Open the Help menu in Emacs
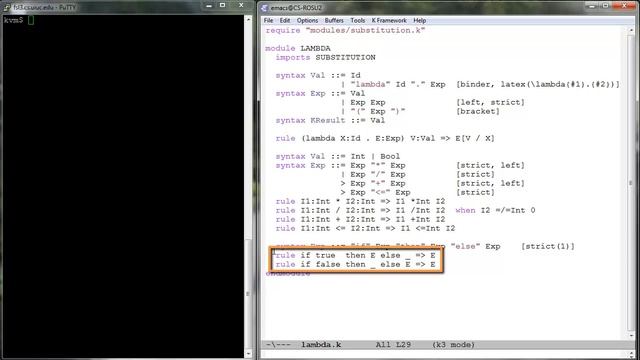 420,20
